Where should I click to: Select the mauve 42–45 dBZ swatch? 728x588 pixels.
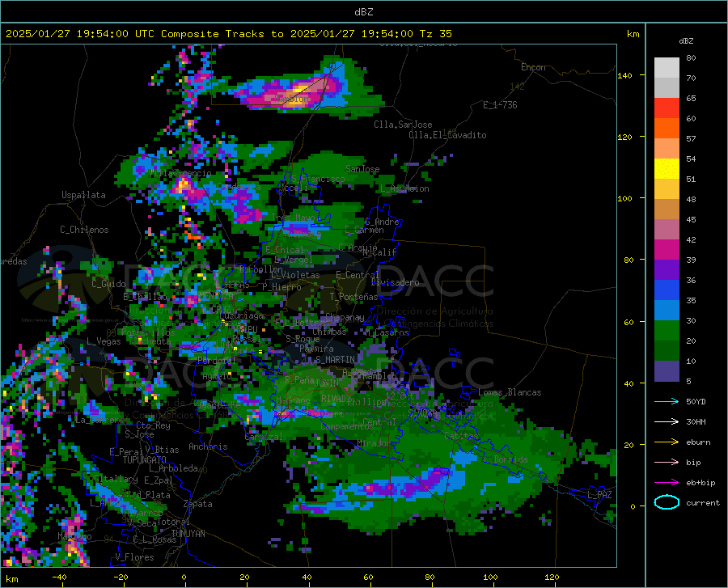pyautogui.click(x=667, y=230)
